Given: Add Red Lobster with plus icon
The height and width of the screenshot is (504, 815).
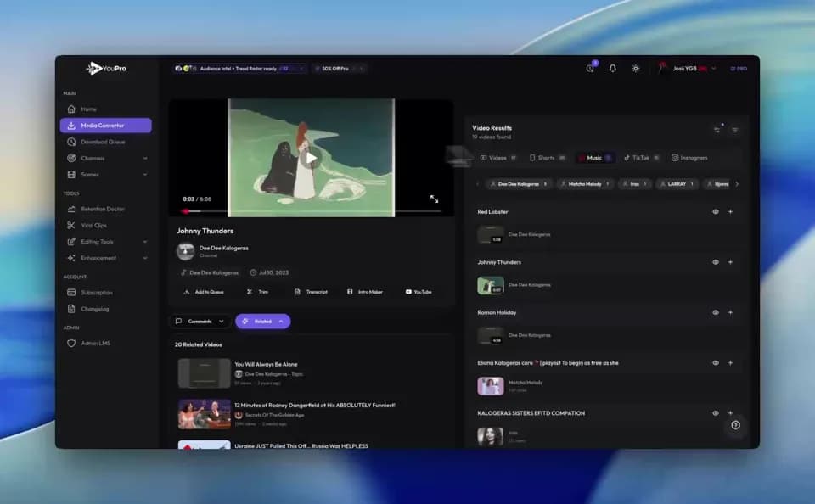Looking at the screenshot, I should click(730, 212).
